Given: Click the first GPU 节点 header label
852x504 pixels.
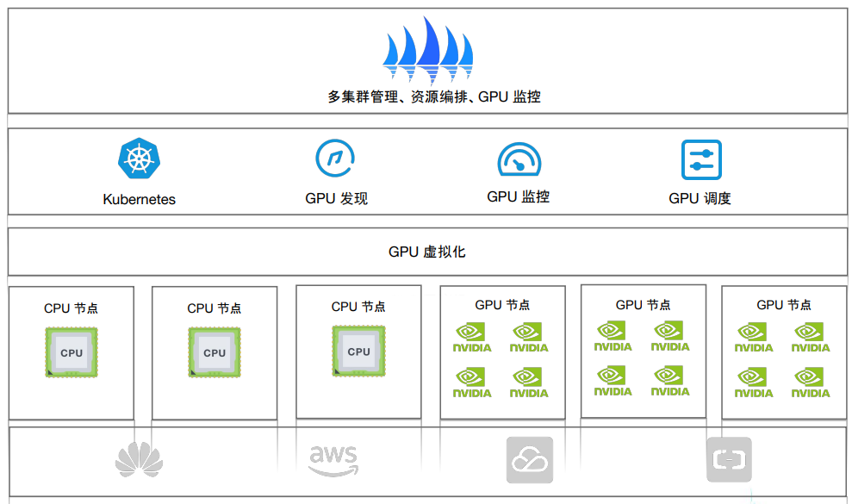Looking at the screenshot, I should point(501,304).
